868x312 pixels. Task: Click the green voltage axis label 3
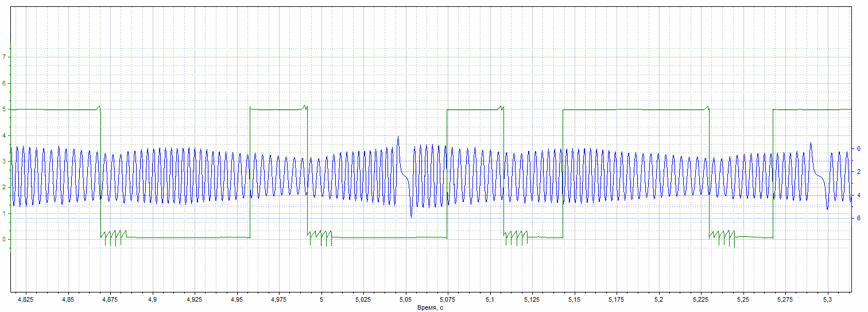4,162
